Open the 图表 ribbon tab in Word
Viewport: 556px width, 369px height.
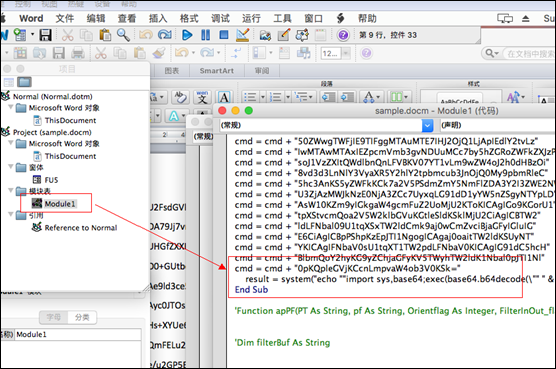pyautogui.click(x=172, y=71)
